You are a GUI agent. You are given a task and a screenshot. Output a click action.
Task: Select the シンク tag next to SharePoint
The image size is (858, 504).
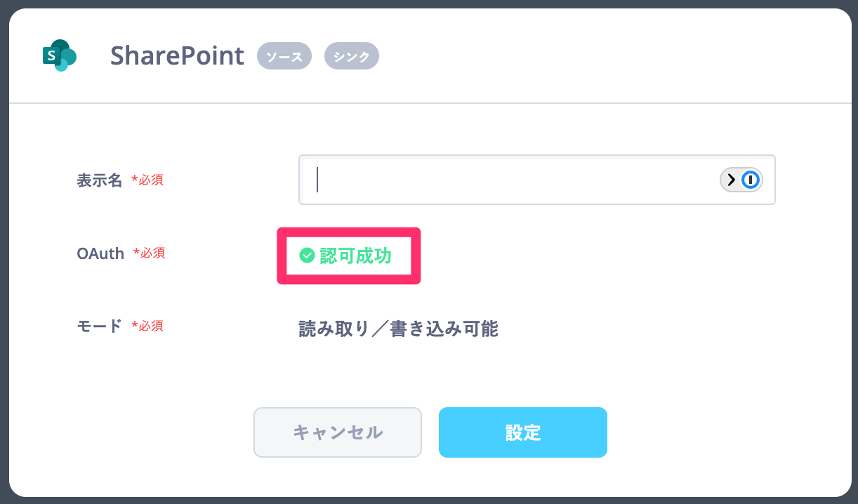351,55
